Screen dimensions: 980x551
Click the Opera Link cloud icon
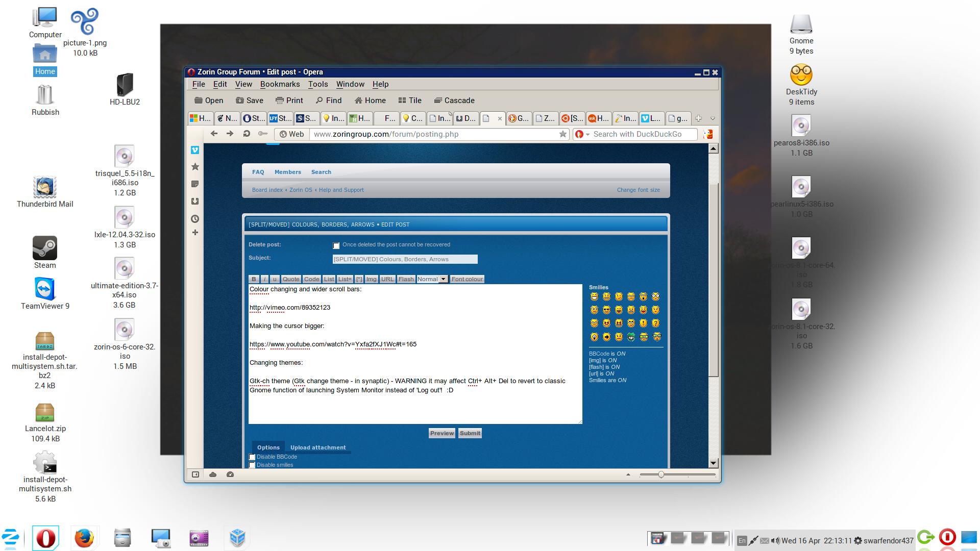(213, 474)
